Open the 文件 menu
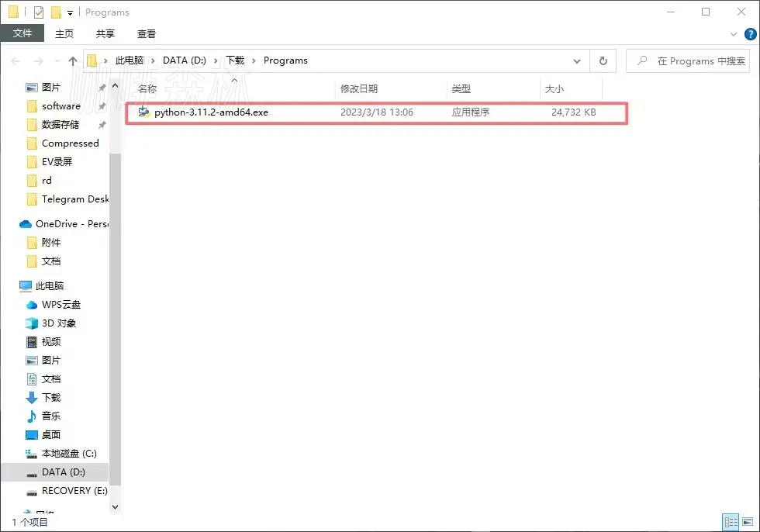 pyautogui.click(x=22, y=33)
